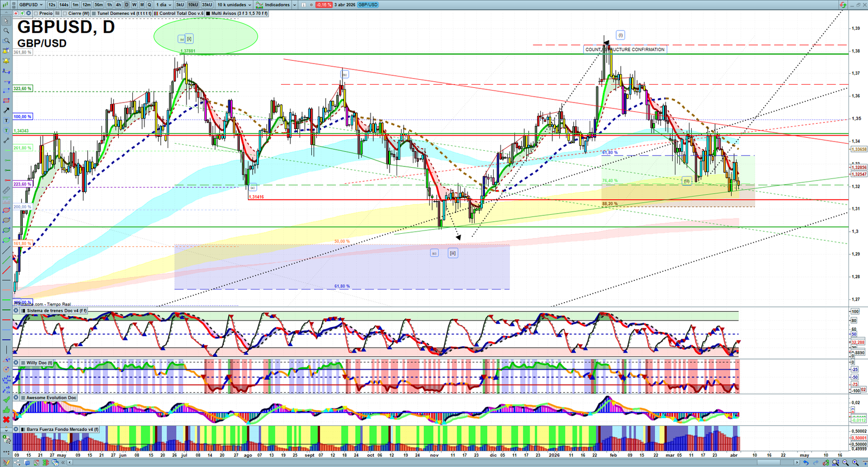This screenshot has height=467, width=868.
Task: Click the price settings list icon beside Precio
Action: (x=58, y=14)
